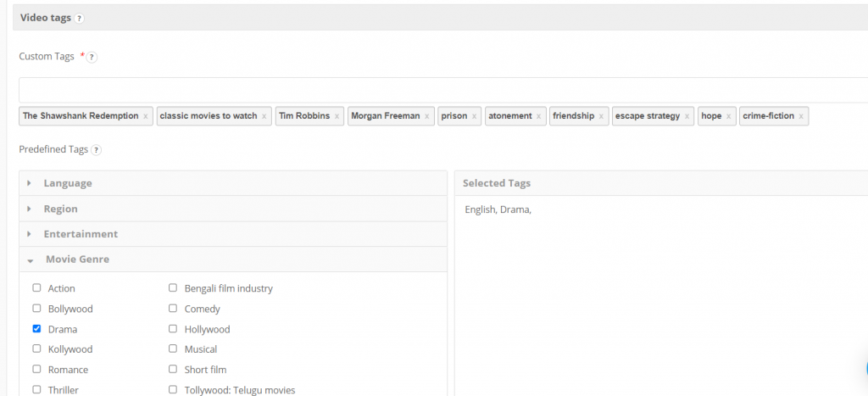Check the Musical genre checkbox
The width and height of the screenshot is (868, 396).
point(173,349)
